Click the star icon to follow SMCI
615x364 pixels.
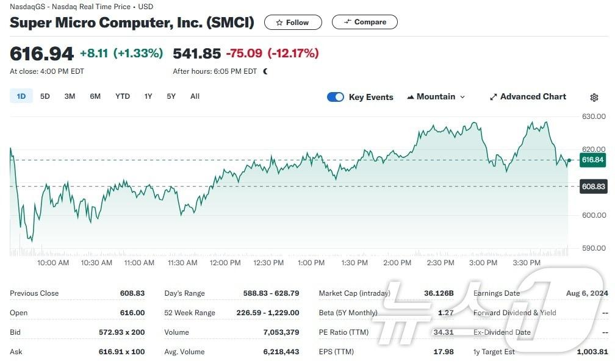pos(279,23)
